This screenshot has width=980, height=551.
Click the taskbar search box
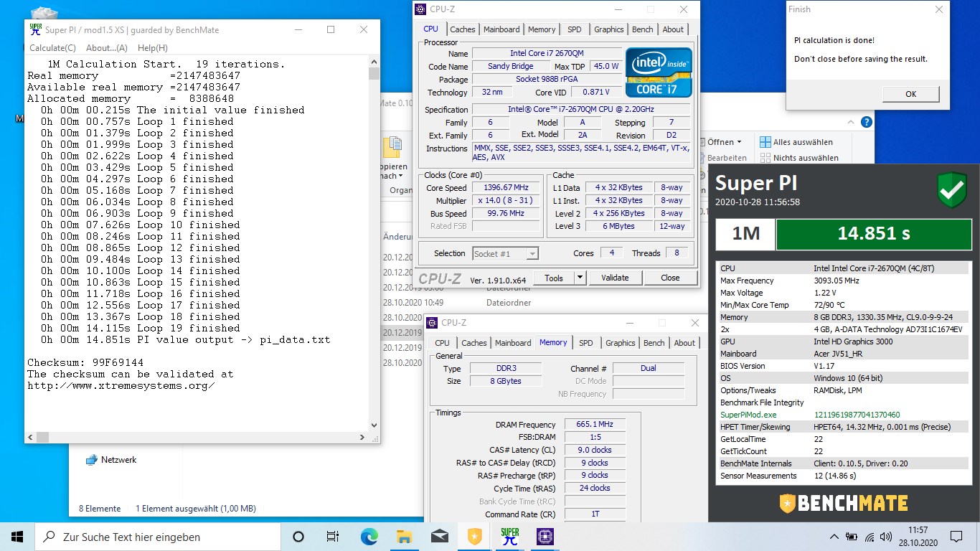click(158, 536)
